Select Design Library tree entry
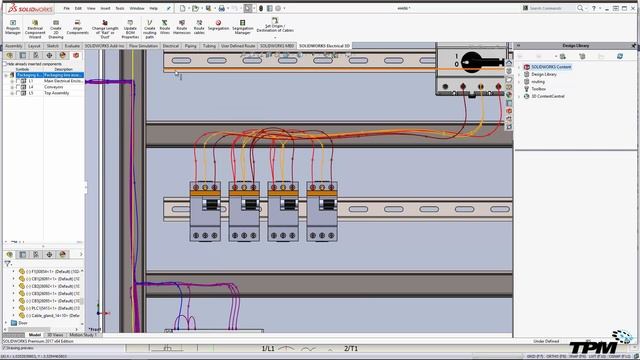 point(544,74)
